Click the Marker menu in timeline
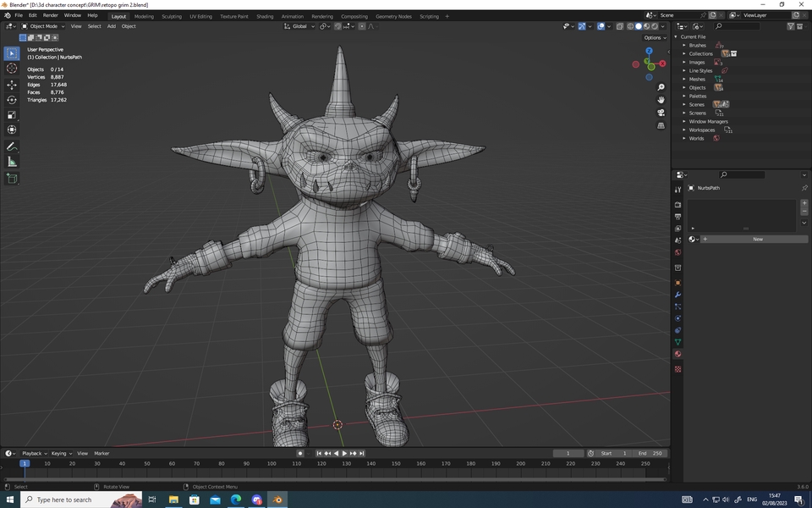The width and height of the screenshot is (812, 508). 101,454
